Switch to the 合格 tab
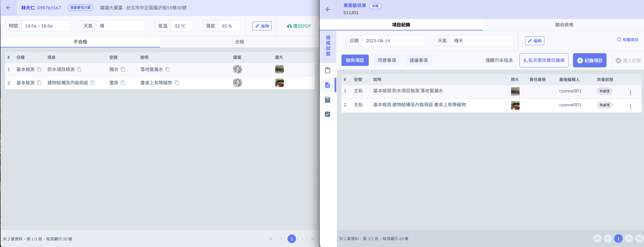This screenshot has width=644, height=247. tap(239, 42)
